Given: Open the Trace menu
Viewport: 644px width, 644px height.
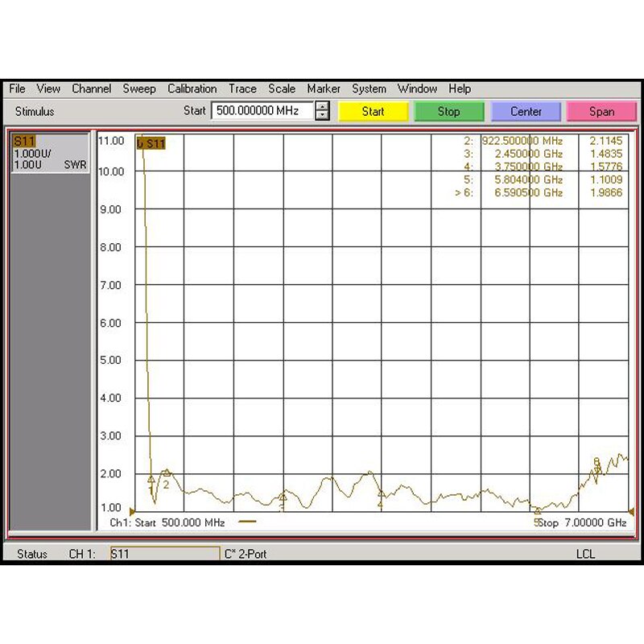Looking at the screenshot, I should pyautogui.click(x=242, y=89).
